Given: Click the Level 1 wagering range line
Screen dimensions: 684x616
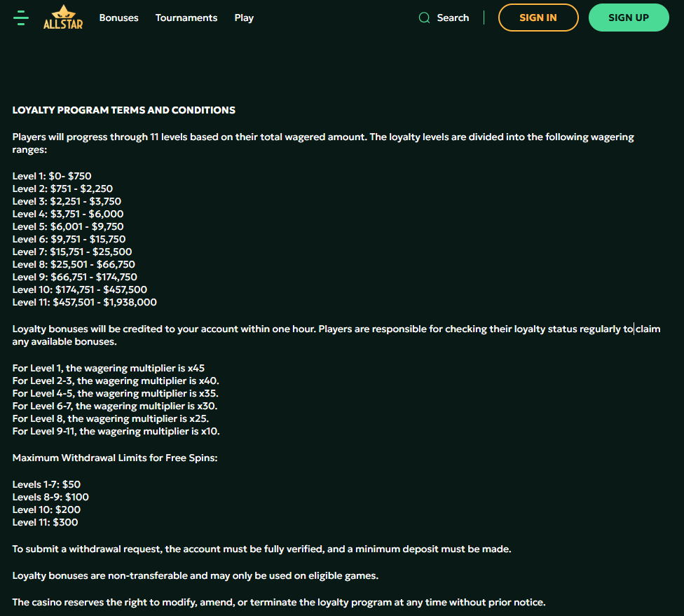Looking at the screenshot, I should 52,176.
